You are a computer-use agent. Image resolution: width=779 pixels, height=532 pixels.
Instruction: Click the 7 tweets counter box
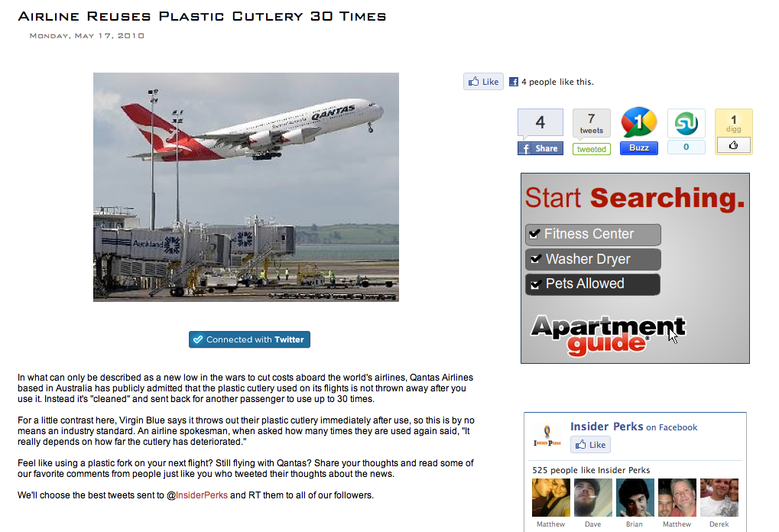(x=591, y=123)
